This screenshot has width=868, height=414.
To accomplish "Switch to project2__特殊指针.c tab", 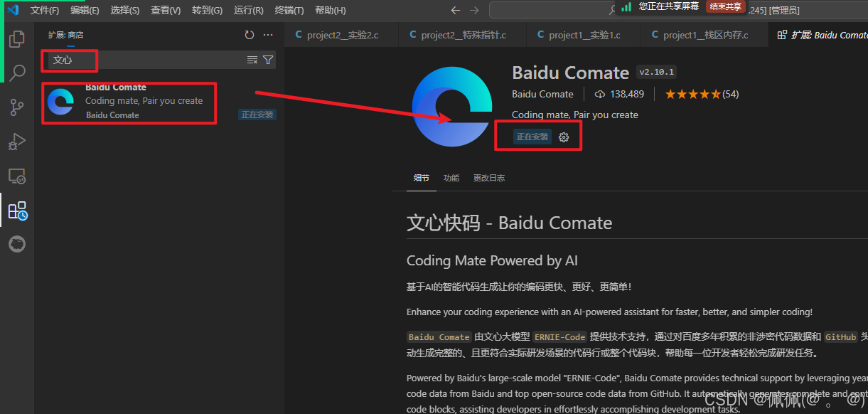I will pos(462,35).
